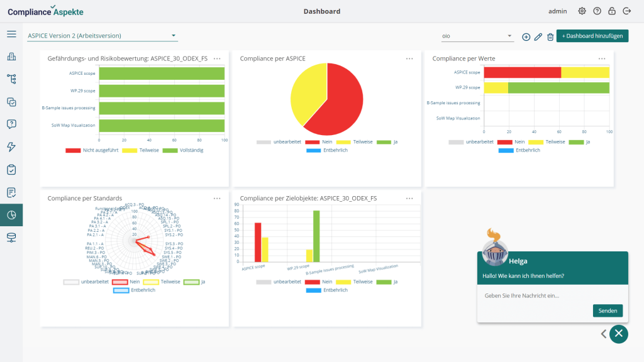The image size is (644, 362).
Task: Click the pencil icon to edit dashboard
Action: point(538,37)
